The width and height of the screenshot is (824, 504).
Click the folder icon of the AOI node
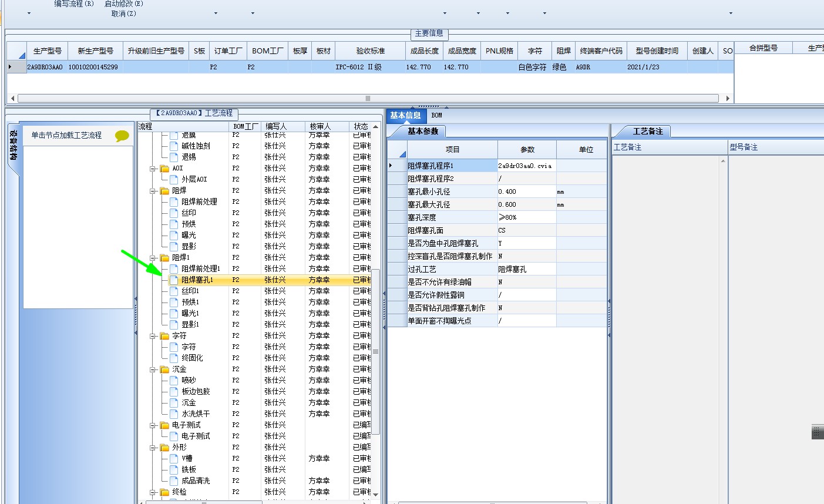coord(164,168)
